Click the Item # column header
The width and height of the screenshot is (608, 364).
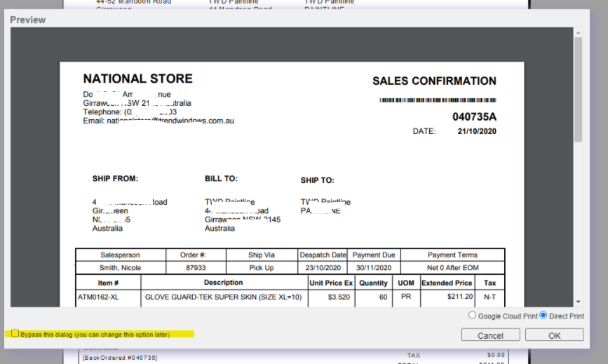[108, 283]
